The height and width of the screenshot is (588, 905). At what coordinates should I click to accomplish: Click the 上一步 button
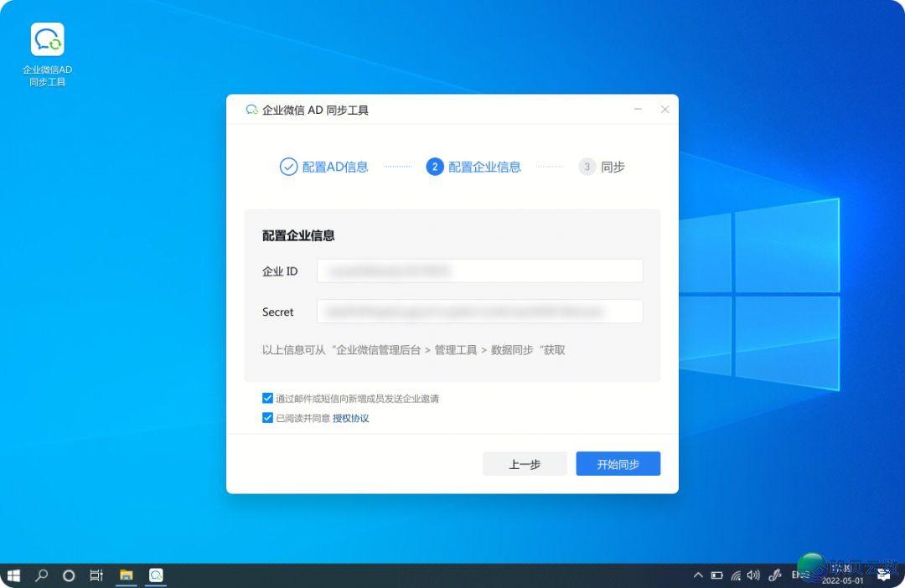point(525,463)
